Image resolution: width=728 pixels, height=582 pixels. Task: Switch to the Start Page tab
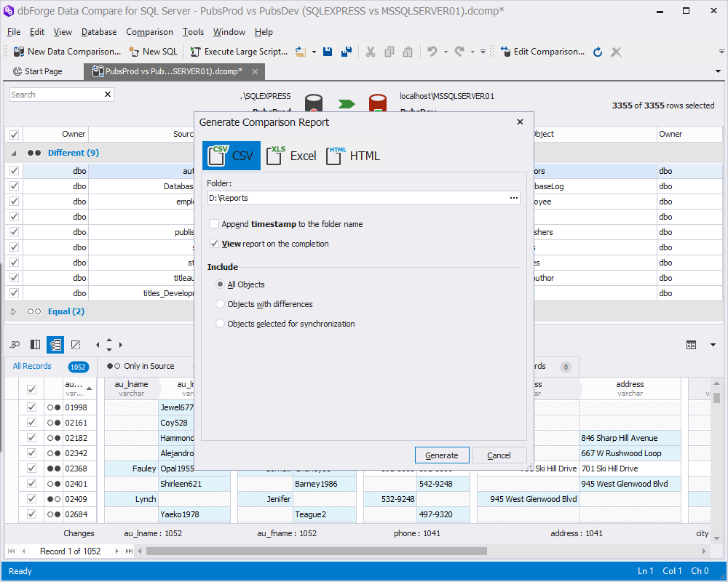[x=38, y=71]
